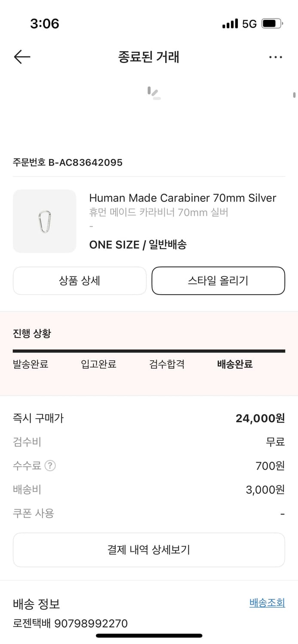The width and height of the screenshot is (298, 644).
Task: Tap the loading spinner icon
Action: [154, 93]
